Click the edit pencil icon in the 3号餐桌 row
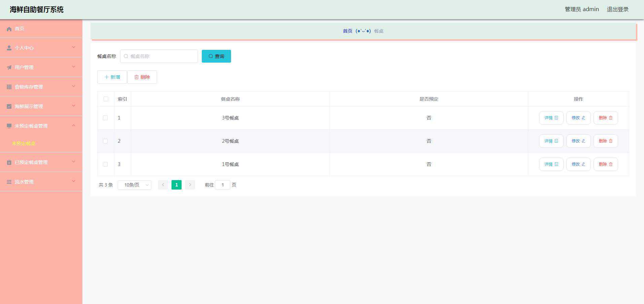The width and height of the screenshot is (644, 304). (583, 118)
